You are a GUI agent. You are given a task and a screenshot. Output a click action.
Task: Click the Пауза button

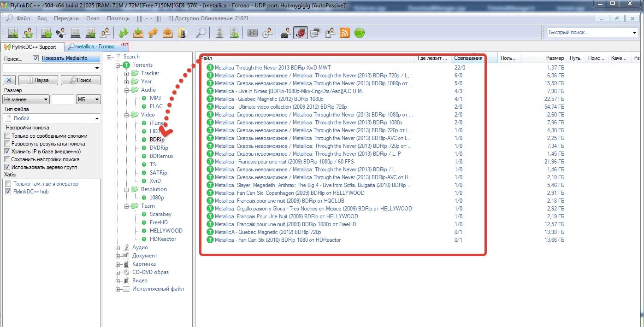37,80
